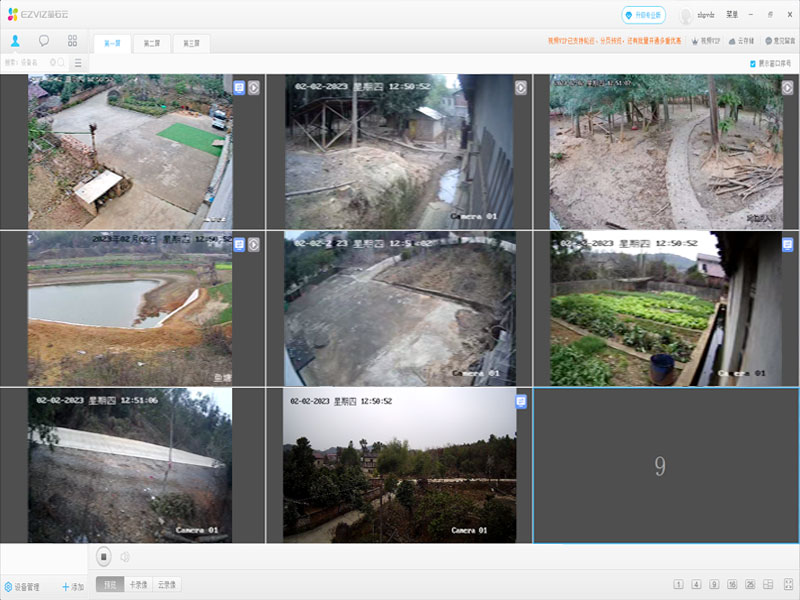
Task: Open the messages chat bubble icon
Action: 44,41
